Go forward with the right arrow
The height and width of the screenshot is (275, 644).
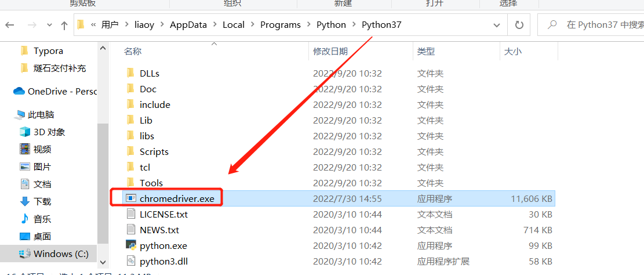pyautogui.click(x=31, y=25)
